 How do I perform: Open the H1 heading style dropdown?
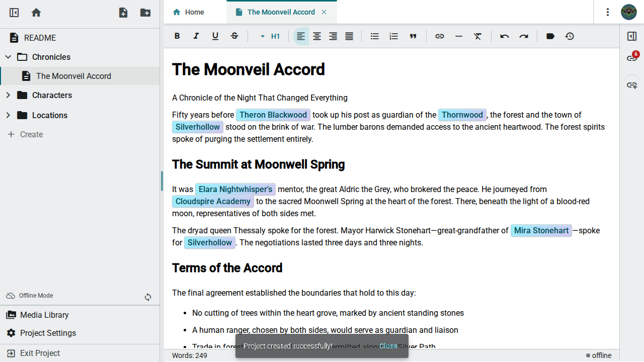(x=270, y=36)
